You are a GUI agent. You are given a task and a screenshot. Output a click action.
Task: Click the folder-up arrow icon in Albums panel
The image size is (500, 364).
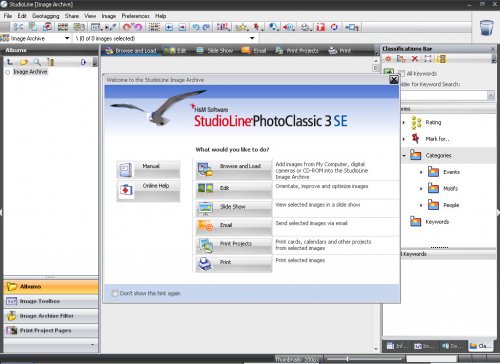(x=10, y=62)
